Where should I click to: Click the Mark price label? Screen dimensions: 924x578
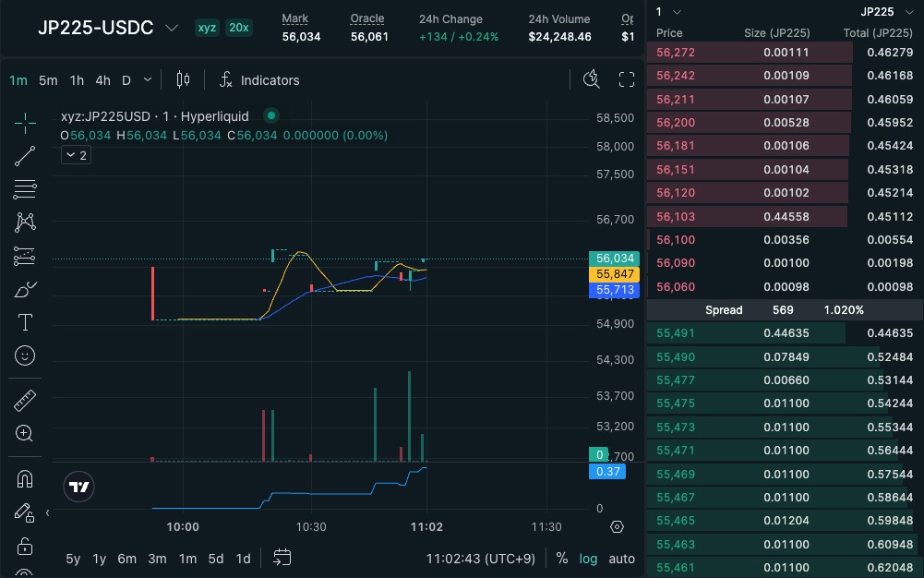click(x=294, y=18)
